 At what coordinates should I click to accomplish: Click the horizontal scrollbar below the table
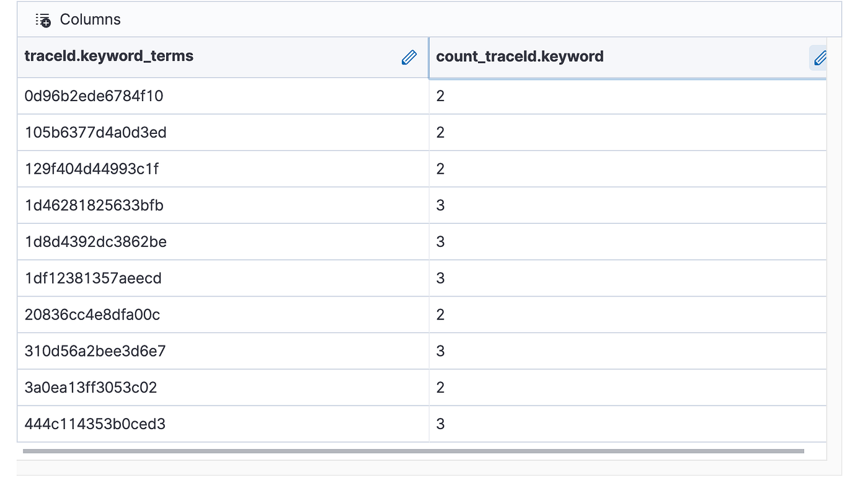[x=414, y=451]
